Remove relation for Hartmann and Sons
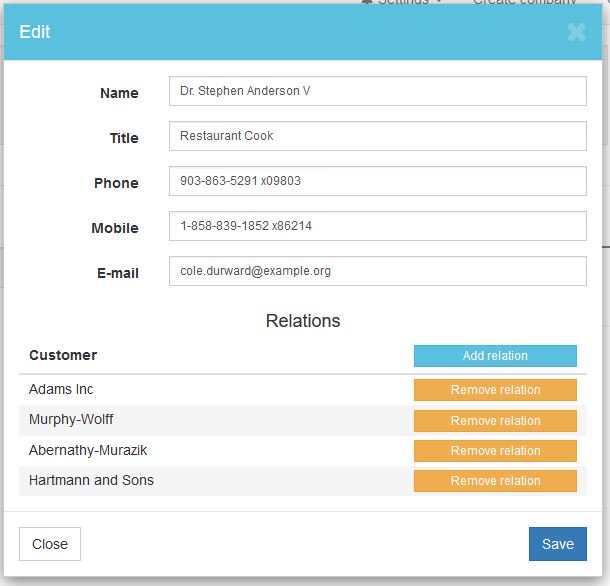 (495, 481)
